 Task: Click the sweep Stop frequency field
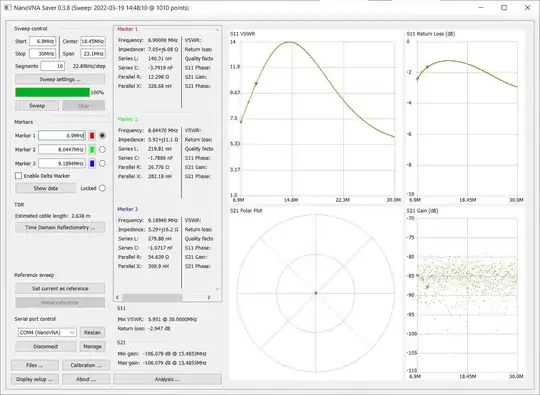[42, 54]
